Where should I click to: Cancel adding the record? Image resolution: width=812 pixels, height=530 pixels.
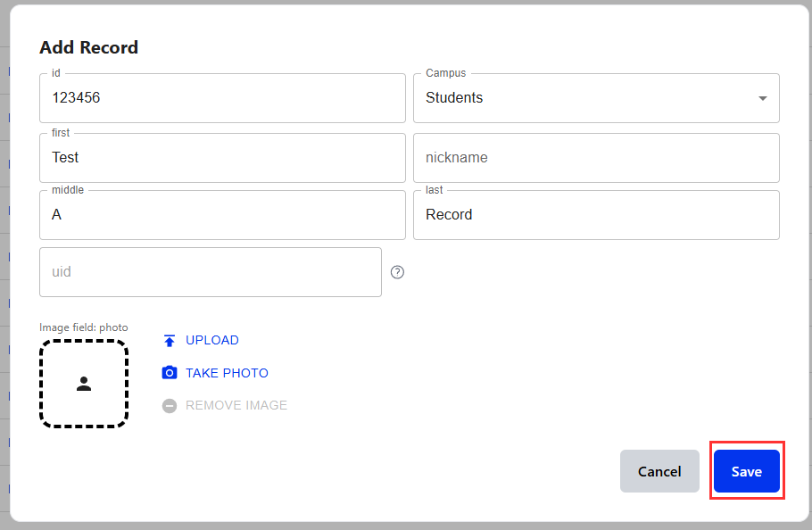659,471
